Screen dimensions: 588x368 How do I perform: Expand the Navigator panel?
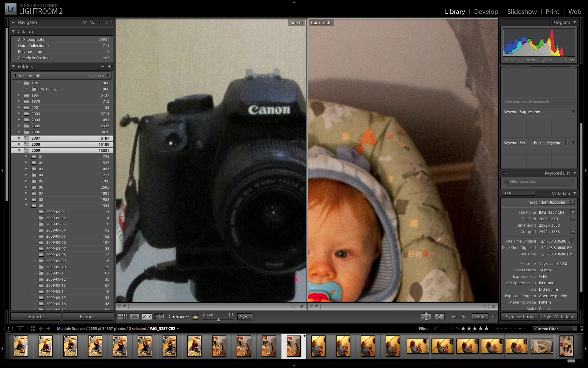[13, 22]
